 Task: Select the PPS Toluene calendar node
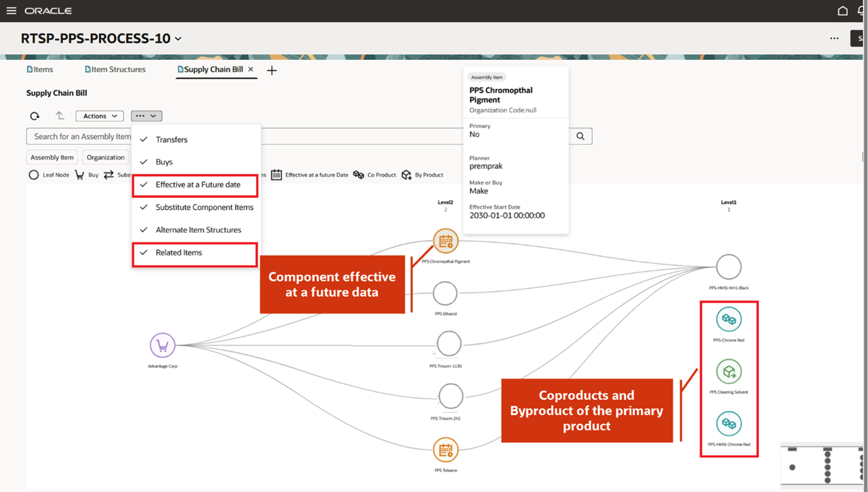tap(445, 450)
